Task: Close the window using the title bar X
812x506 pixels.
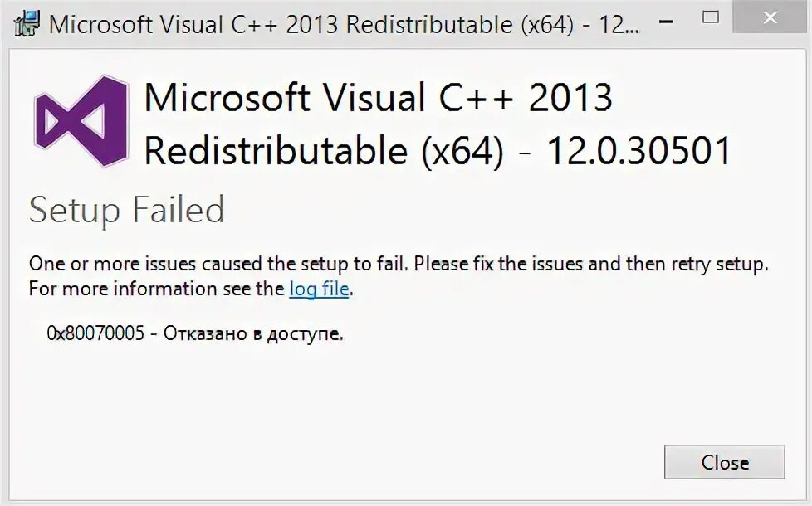Action: click(x=770, y=17)
